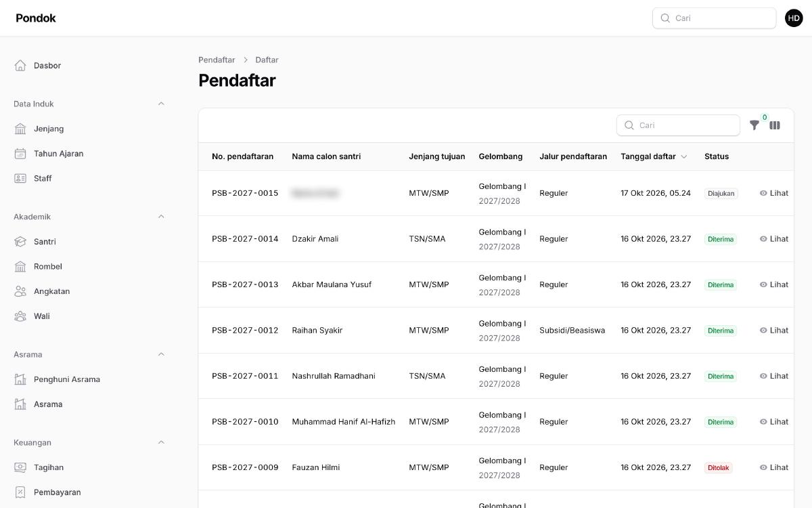Collapse the Data Induk section
Screen dimensions: 812x508
tap(161, 104)
